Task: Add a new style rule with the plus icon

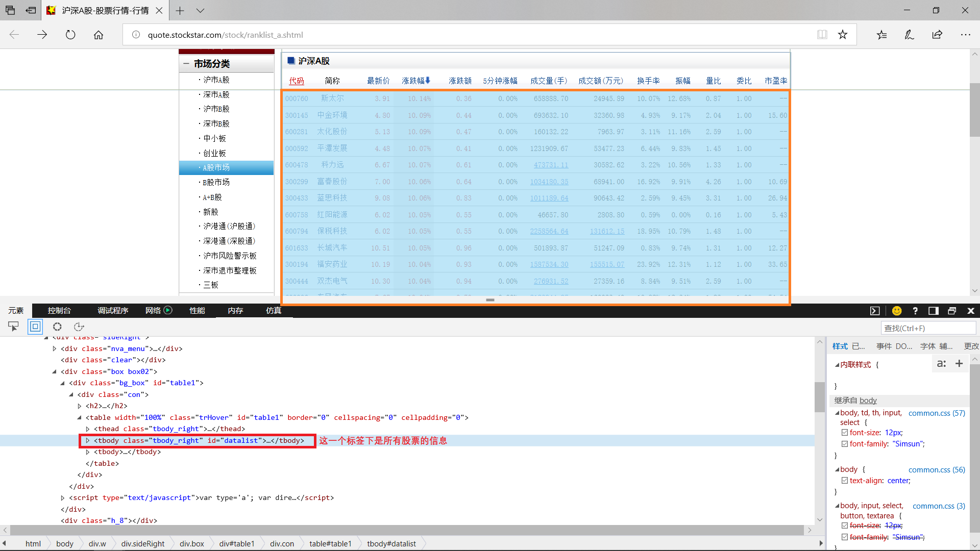Action: 959,363
